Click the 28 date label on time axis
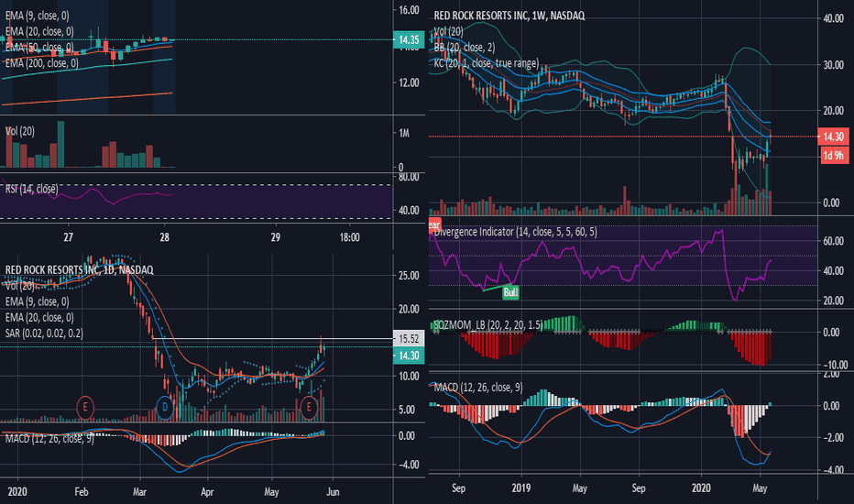Viewport: 854px width, 504px height. point(165,237)
